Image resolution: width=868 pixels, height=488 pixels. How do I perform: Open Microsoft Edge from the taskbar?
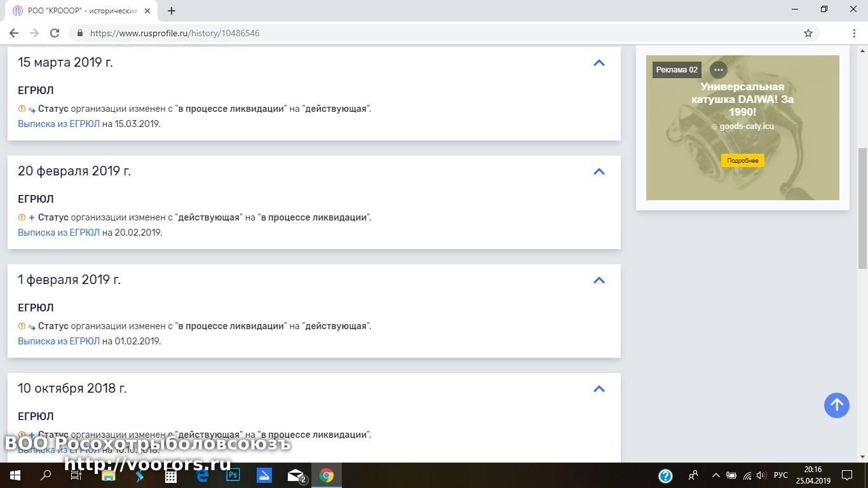[x=202, y=475]
